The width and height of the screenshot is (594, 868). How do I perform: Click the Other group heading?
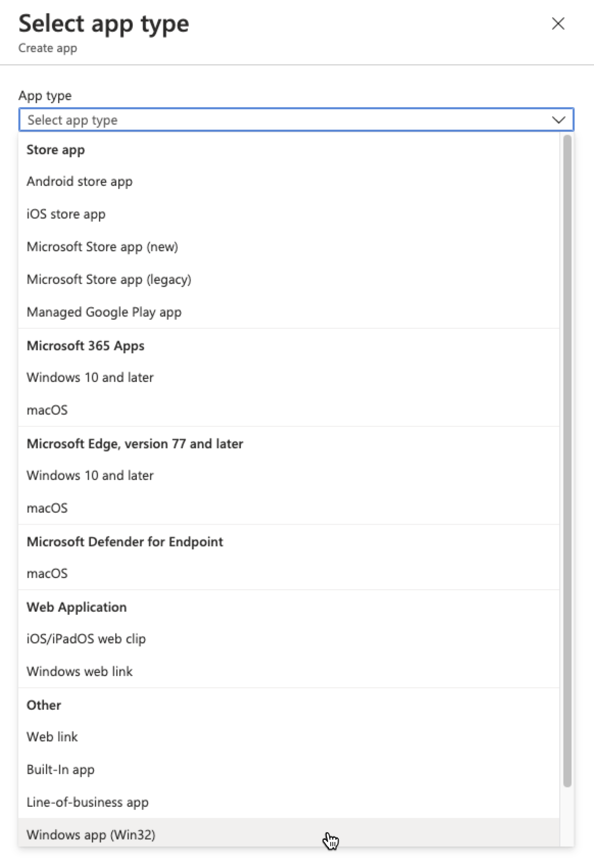point(44,705)
